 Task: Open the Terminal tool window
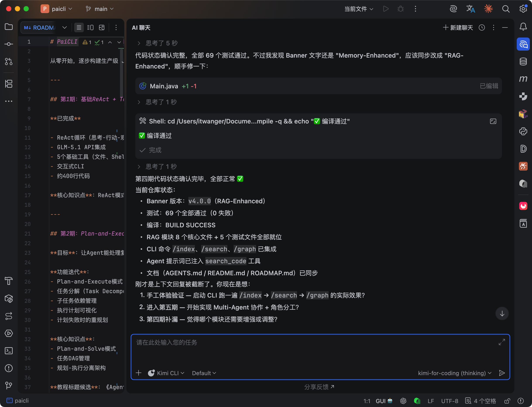pyautogui.click(x=9, y=351)
